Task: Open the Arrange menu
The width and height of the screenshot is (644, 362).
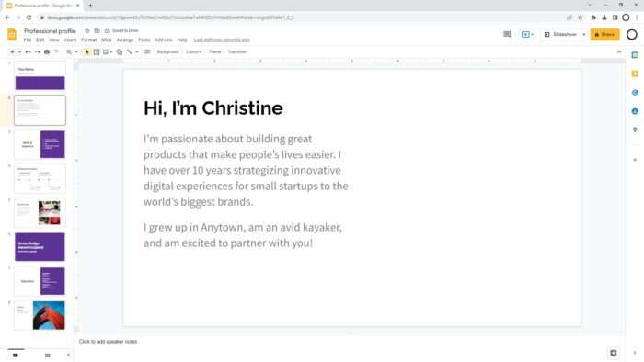Action: click(x=125, y=40)
